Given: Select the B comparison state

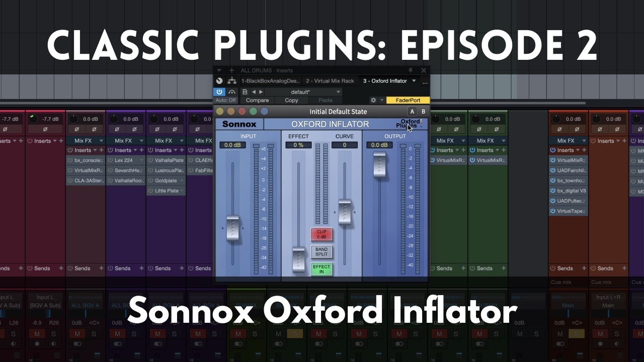Looking at the screenshot, I should click(423, 112).
